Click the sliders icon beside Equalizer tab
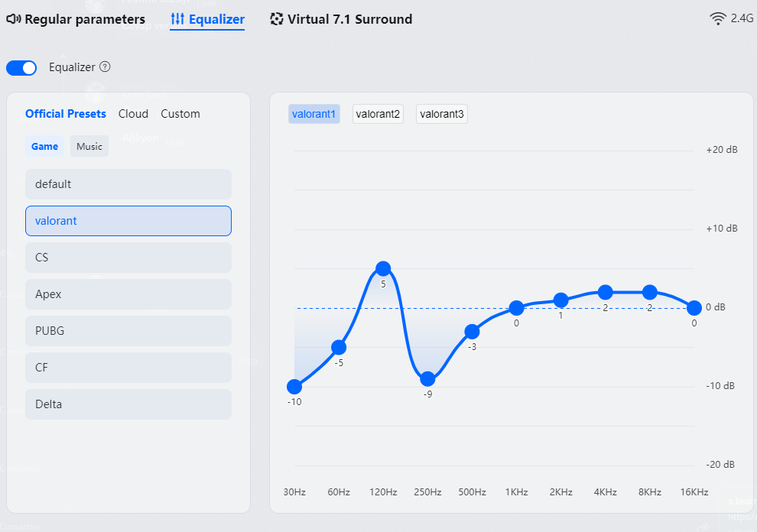The width and height of the screenshot is (757, 532). [177, 19]
